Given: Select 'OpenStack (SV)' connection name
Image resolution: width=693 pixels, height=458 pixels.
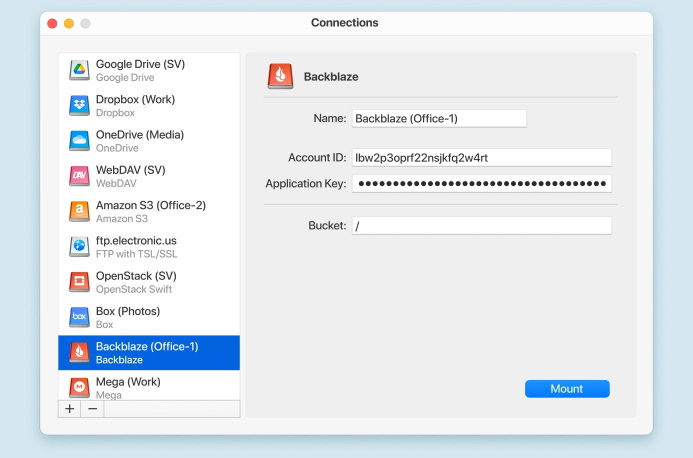Looking at the screenshot, I should point(136,276).
